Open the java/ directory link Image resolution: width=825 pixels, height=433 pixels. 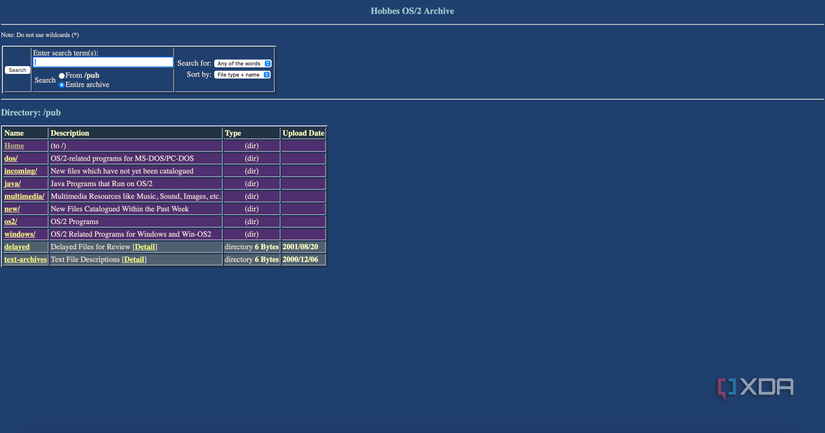click(x=13, y=184)
